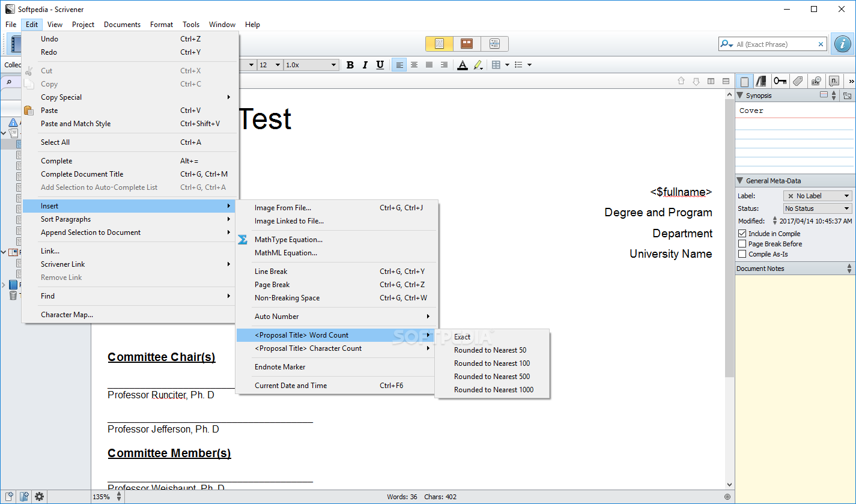Screen dimensions: 856x504
Task: Switch to Document view mode
Action: (x=439, y=44)
